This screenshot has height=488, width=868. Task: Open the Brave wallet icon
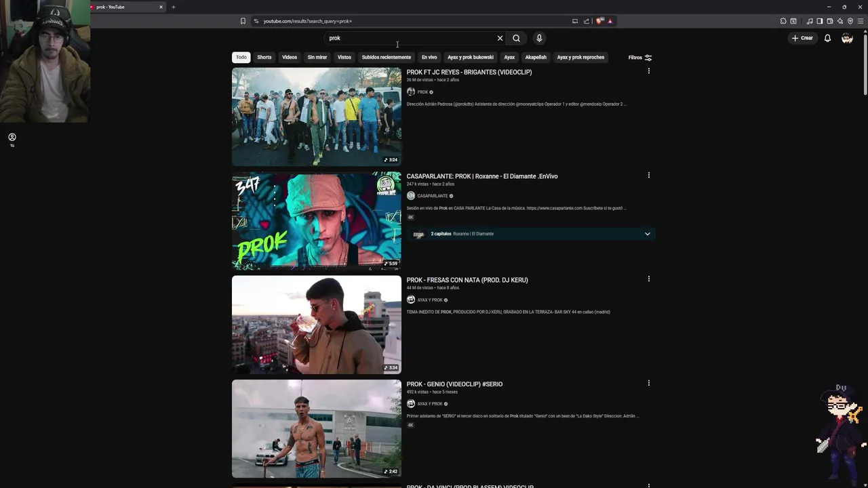click(829, 21)
